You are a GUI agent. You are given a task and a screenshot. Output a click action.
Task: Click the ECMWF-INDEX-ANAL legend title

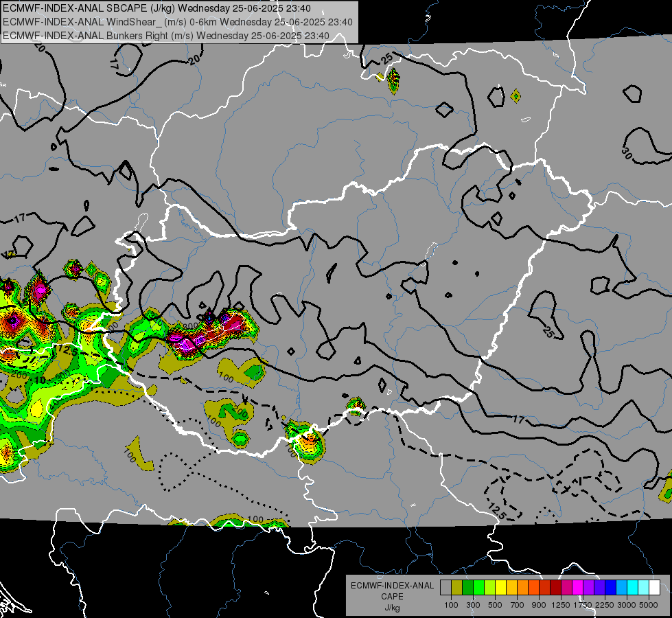(392, 586)
